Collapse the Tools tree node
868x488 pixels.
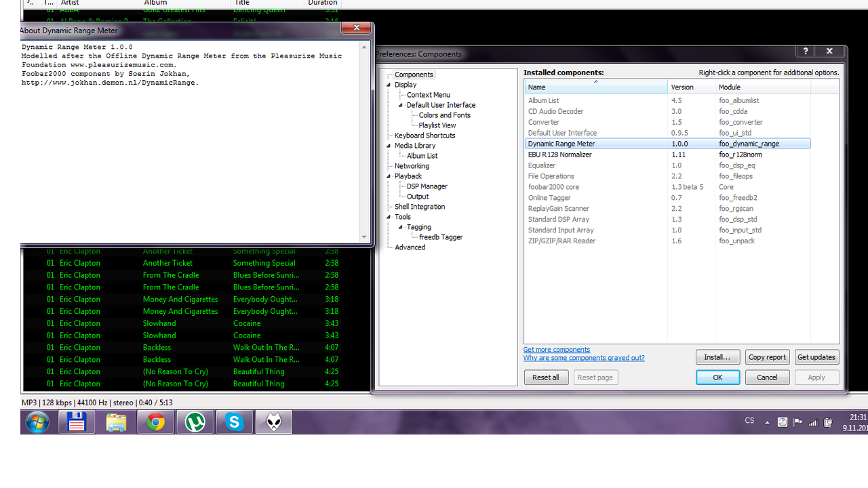point(389,217)
